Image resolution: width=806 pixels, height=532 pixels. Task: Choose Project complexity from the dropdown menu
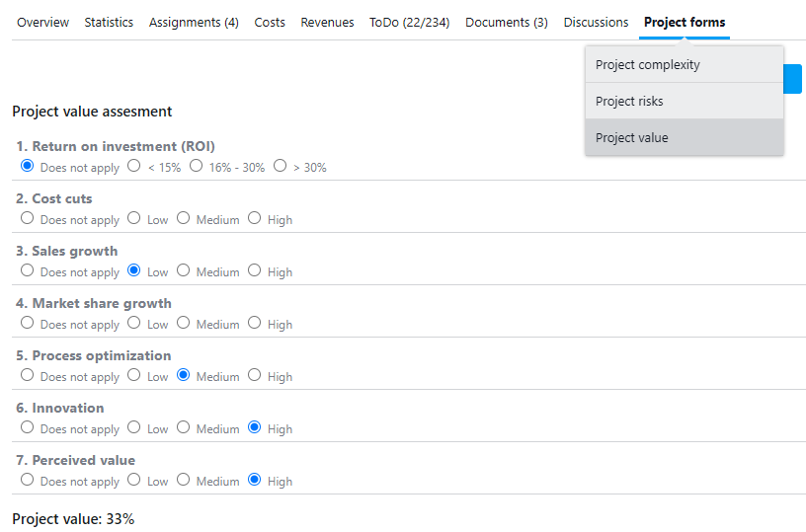685,65
